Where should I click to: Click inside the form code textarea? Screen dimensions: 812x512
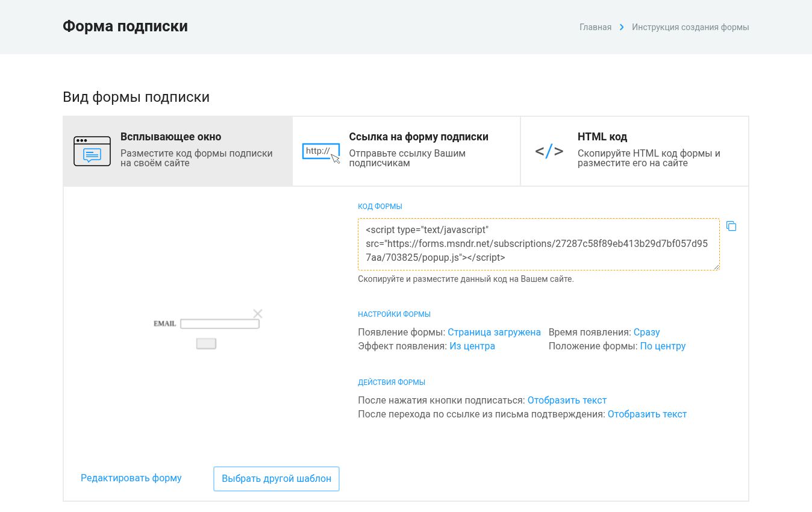click(539, 244)
